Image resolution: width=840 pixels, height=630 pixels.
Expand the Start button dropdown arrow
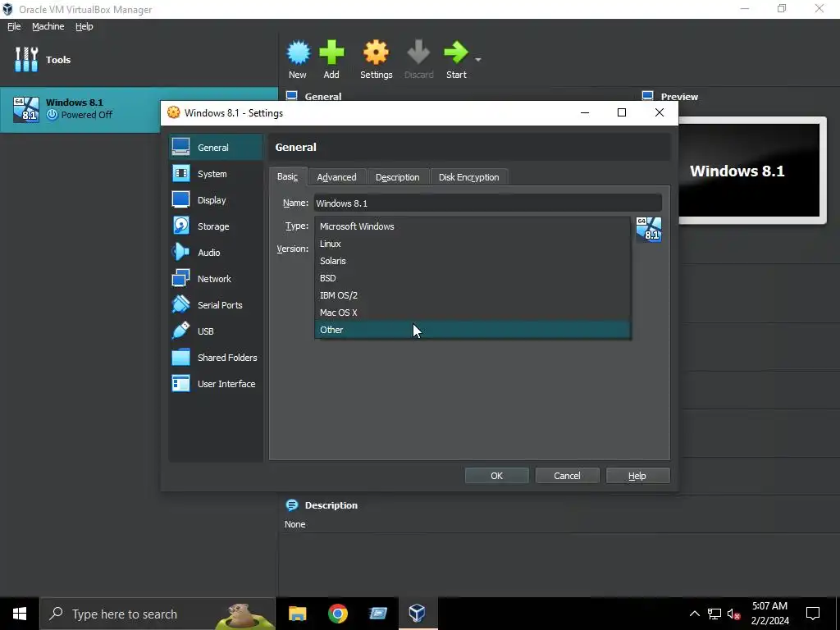478,59
